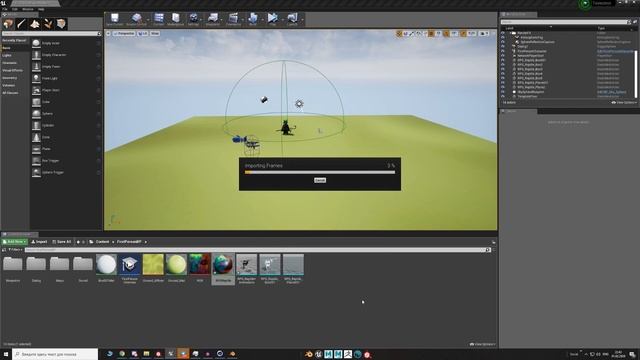This screenshot has width=640, height=360.
Task: Pick Cone from placement list
Action: [x=66, y=137]
